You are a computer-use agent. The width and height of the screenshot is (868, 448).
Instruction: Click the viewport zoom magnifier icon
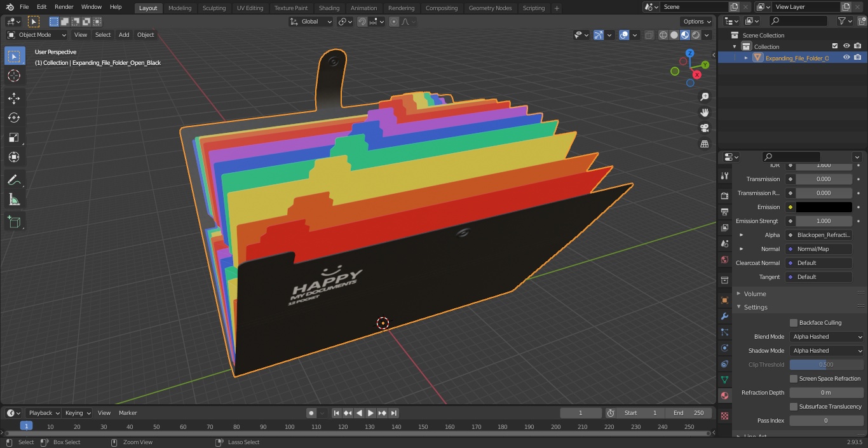[705, 97]
